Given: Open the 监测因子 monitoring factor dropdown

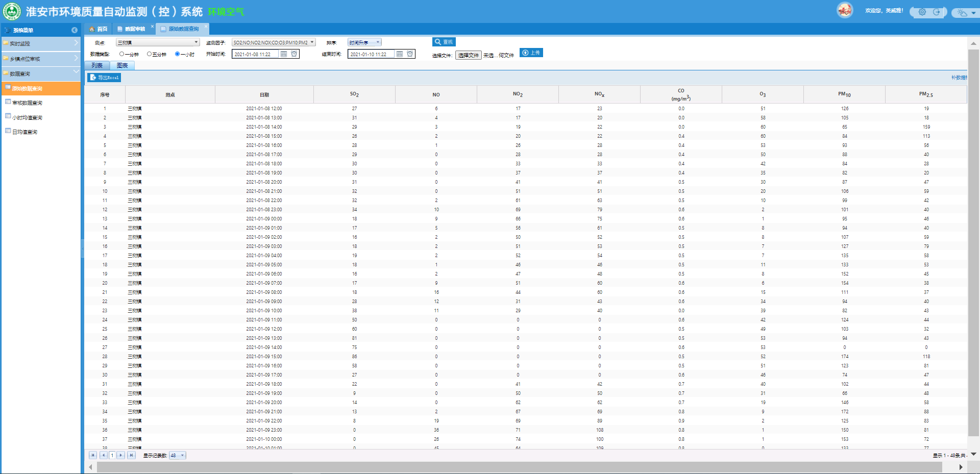Looking at the screenshot, I should pos(274,42).
